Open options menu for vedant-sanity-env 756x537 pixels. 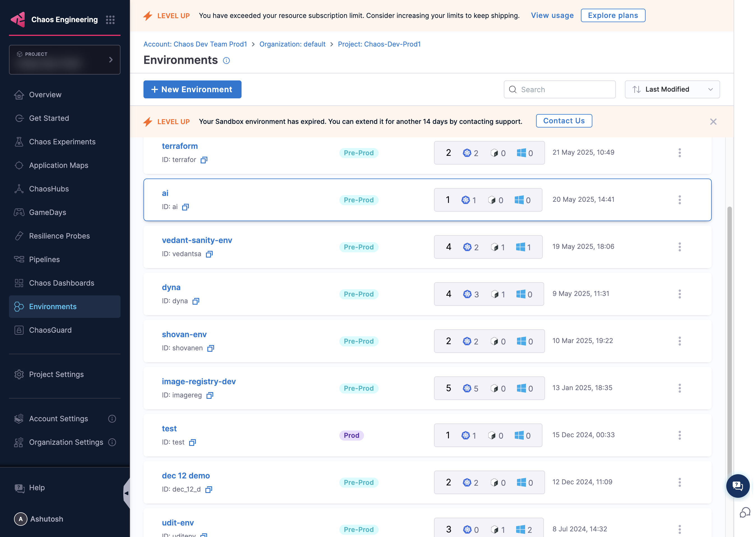coord(680,247)
